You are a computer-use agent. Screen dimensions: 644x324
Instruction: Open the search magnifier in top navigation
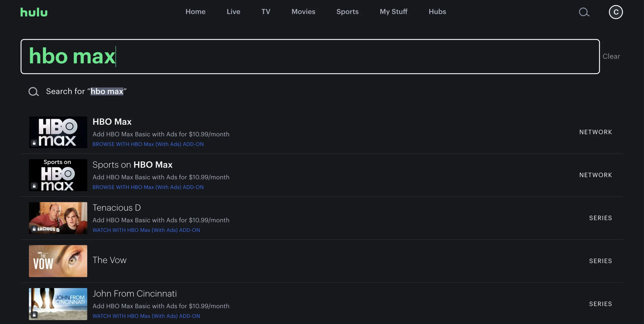[584, 12]
